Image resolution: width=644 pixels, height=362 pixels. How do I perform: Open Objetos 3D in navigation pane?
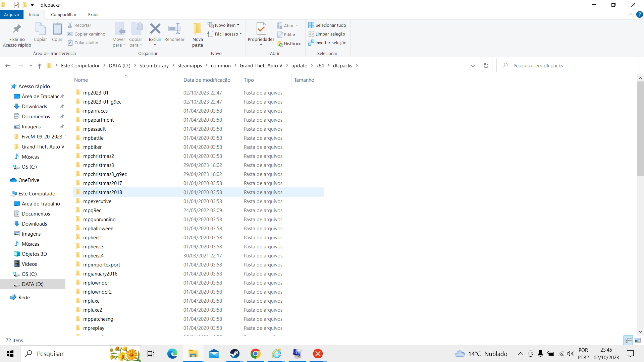pos(34,254)
